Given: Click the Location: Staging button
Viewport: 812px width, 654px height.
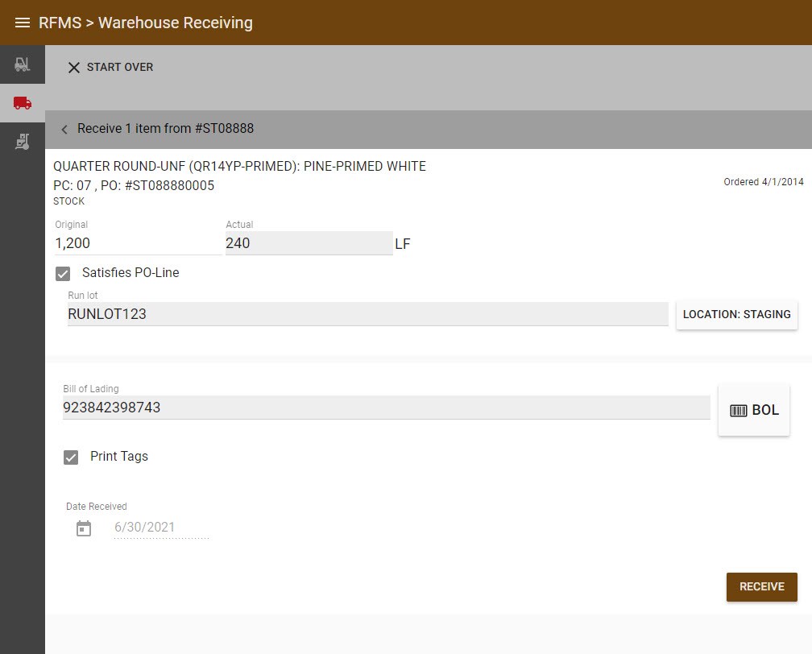Looking at the screenshot, I should pos(736,314).
